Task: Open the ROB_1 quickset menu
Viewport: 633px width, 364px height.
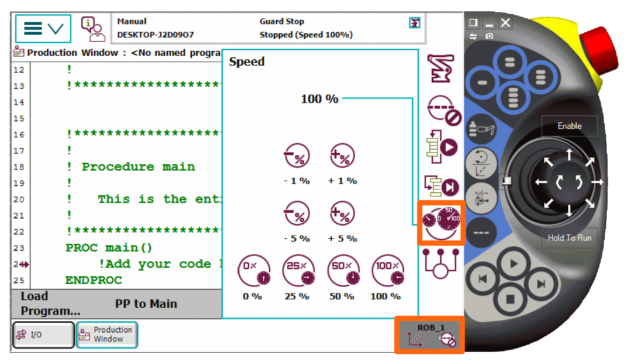Action: pos(429,335)
